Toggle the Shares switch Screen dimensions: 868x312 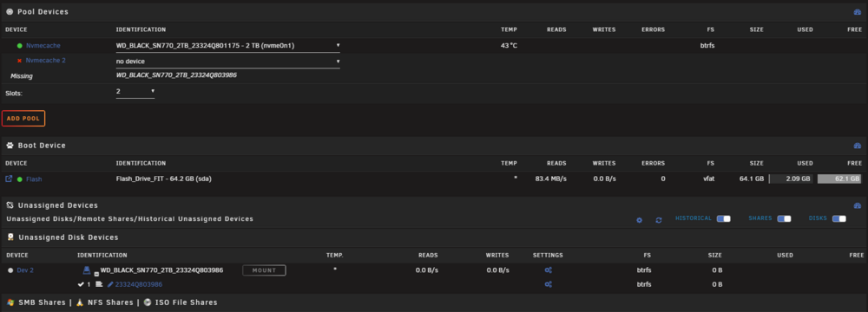click(x=784, y=218)
